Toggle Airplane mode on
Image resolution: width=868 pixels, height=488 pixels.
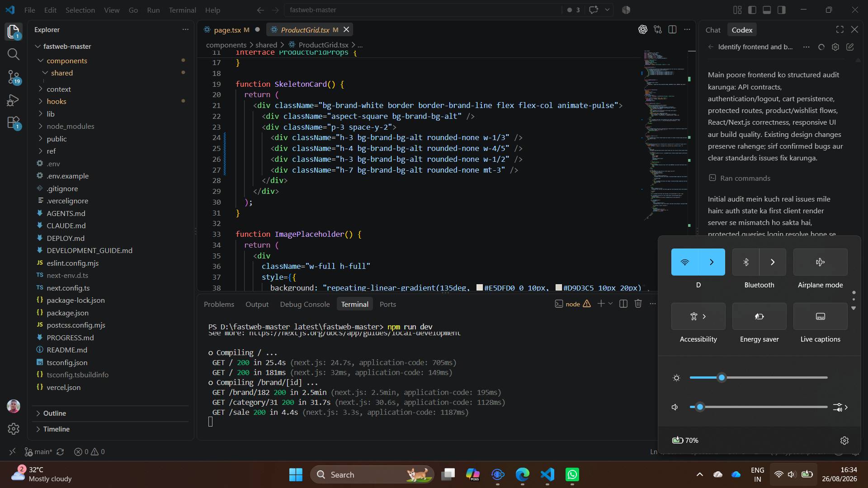820,262
